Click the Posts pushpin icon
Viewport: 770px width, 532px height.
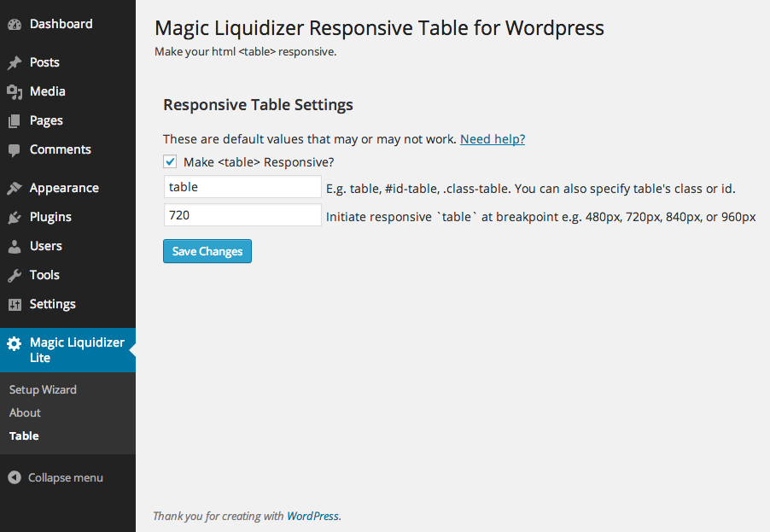15,62
